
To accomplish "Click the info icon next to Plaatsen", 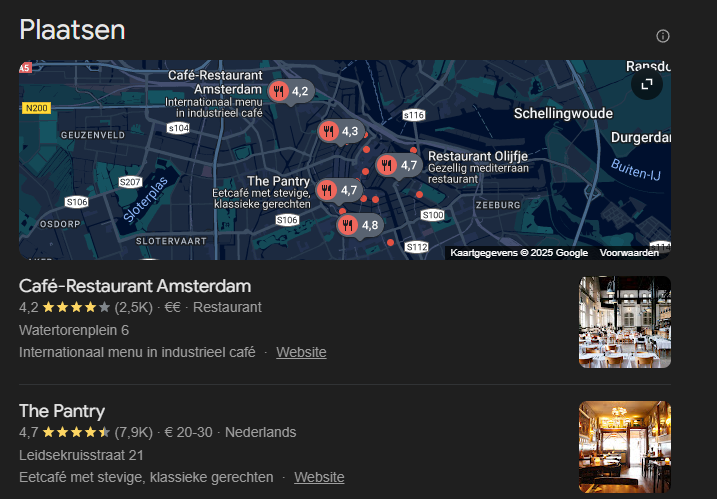I will [663, 36].
